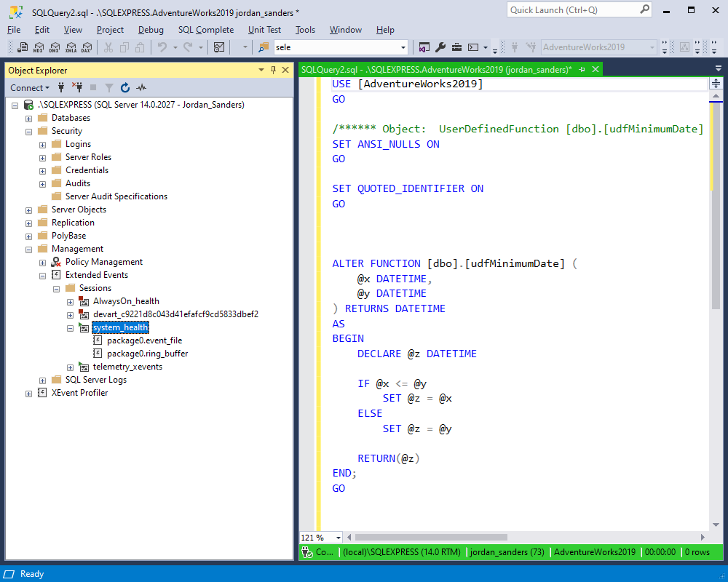Refresh the Object Explorer tree
The image size is (728, 582).
point(125,87)
